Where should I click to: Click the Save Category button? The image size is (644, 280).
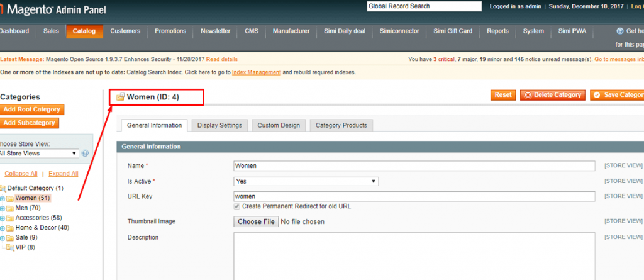tap(618, 95)
